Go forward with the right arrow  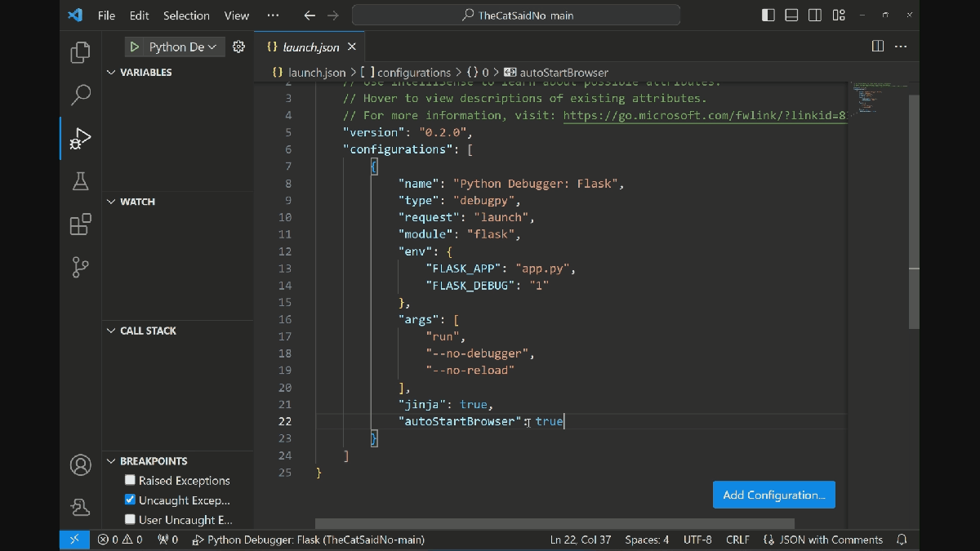coord(332,16)
